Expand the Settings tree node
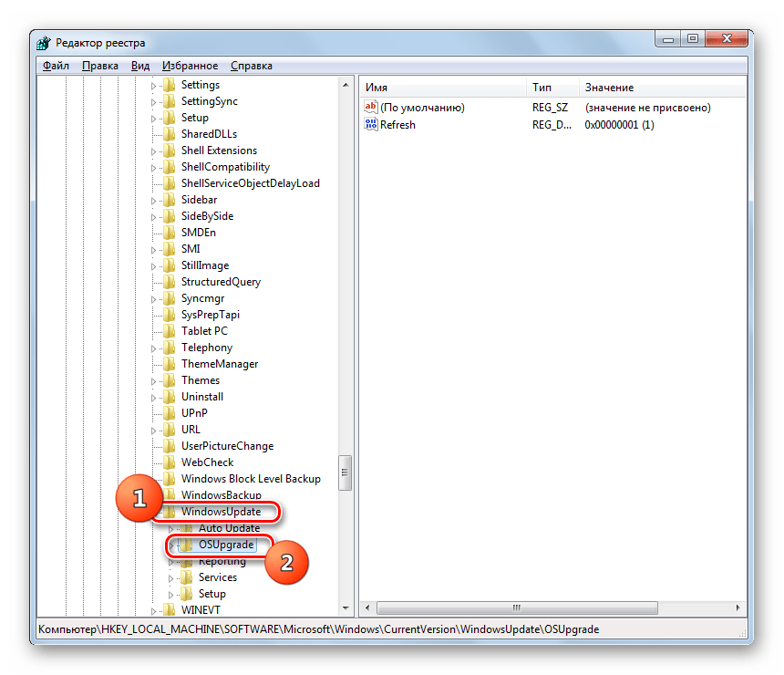The width and height of the screenshot is (784, 675). click(x=153, y=85)
